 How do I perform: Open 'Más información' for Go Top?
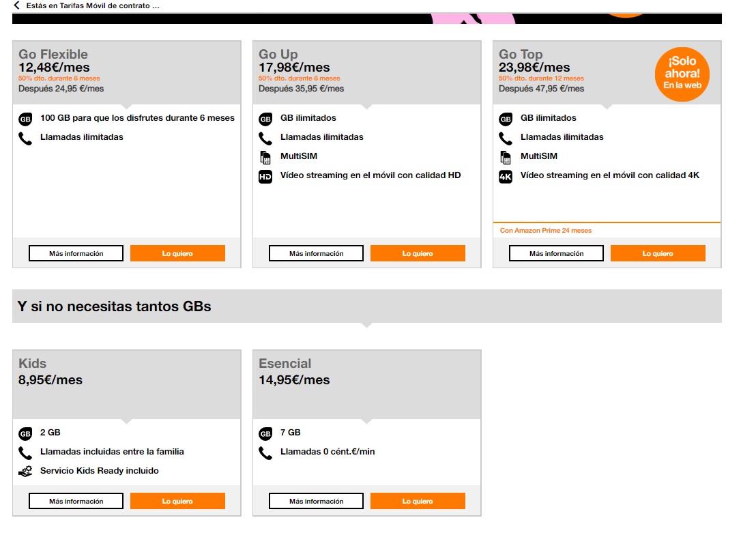(x=556, y=253)
